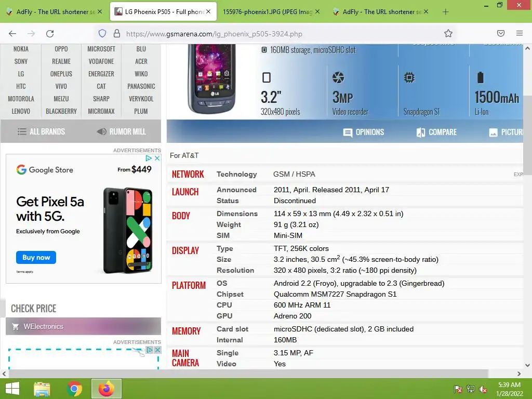This screenshot has height=399, width=532.
Task: Switch to the first AdFly tab
Action: [x=53, y=12]
